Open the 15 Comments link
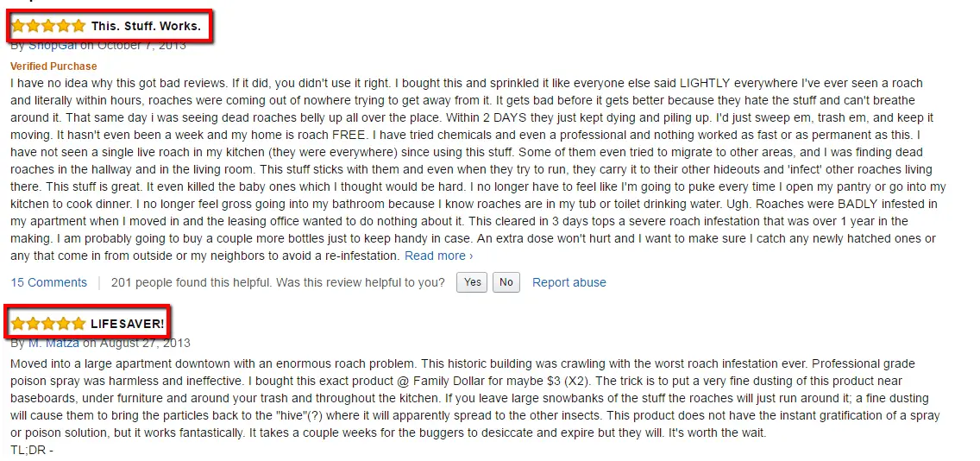The height and width of the screenshot is (461, 980). click(49, 283)
